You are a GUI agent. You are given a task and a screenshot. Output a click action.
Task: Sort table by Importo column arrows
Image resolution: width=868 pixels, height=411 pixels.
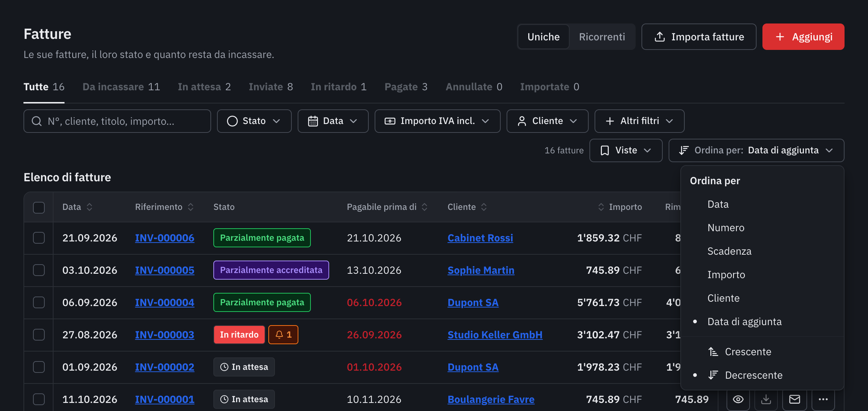601,207
